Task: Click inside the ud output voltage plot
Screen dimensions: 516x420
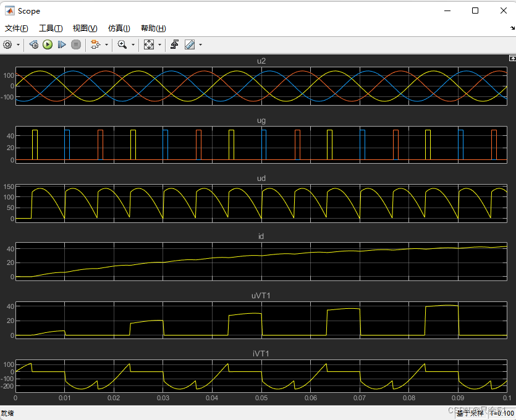Action: (261, 203)
